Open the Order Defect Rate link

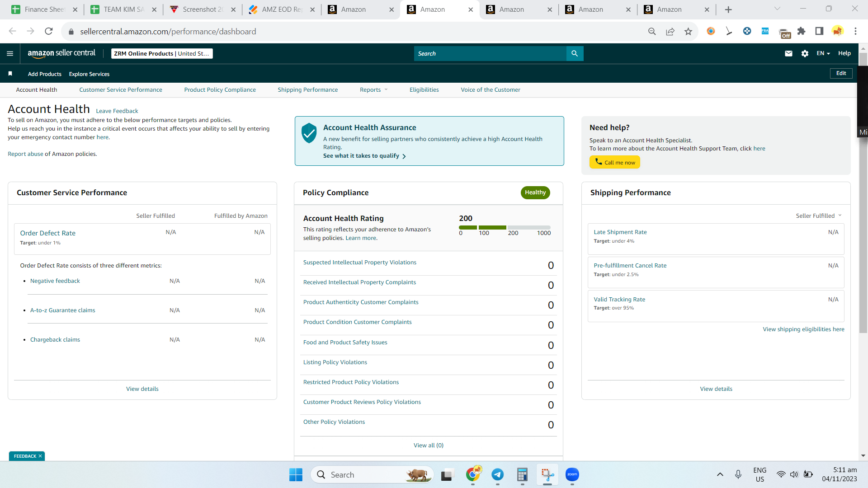click(48, 233)
